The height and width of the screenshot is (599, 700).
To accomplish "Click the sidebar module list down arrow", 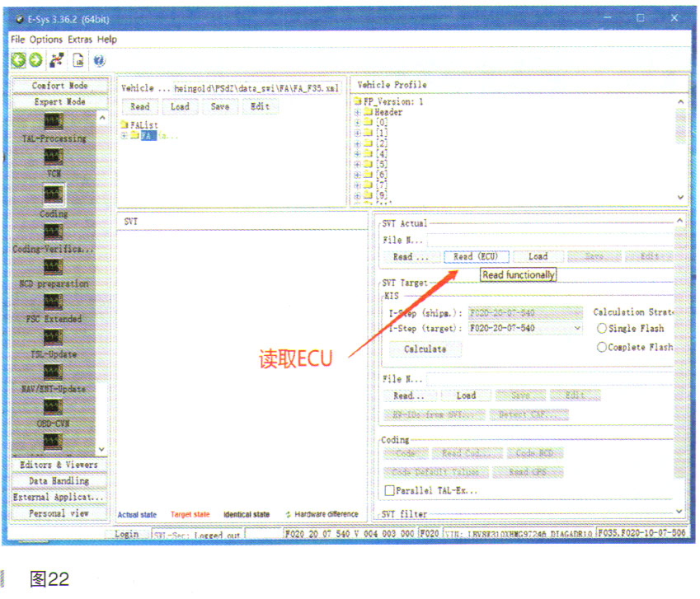I will pyautogui.click(x=101, y=450).
